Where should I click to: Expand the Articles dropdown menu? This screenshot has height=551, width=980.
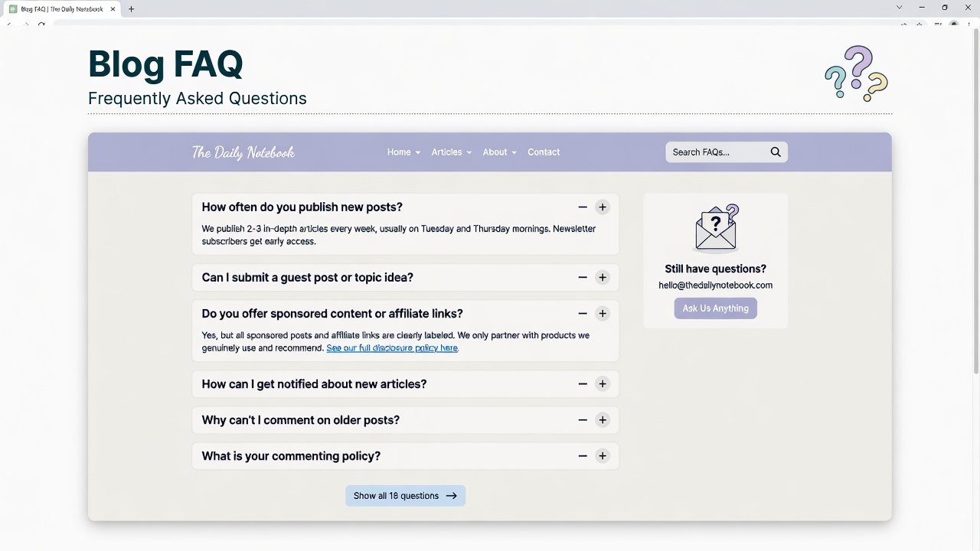tap(451, 152)
